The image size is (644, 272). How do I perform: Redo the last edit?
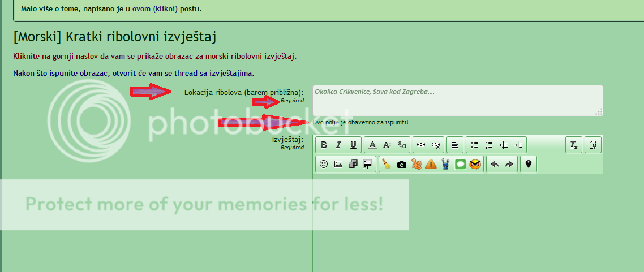[509, 164]
